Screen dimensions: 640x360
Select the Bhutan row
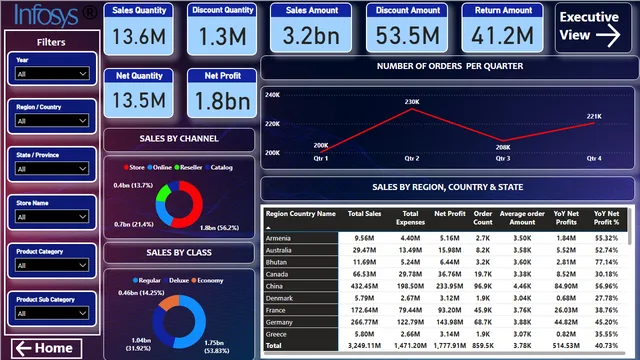445,262
